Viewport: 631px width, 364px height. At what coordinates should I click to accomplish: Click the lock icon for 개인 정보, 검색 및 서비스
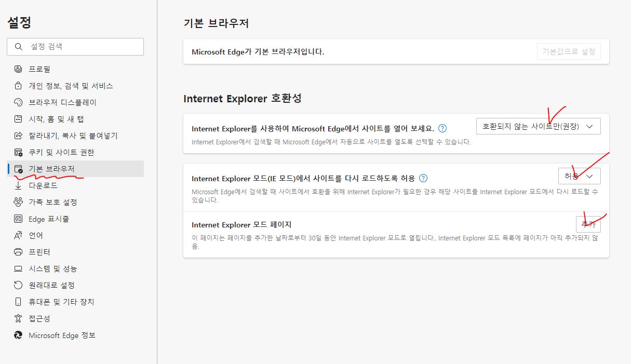[19, 86]
